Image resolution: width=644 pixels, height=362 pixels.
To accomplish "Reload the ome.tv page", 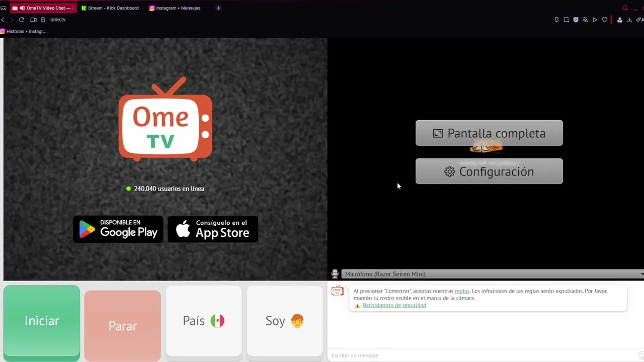I will point(22,20).
